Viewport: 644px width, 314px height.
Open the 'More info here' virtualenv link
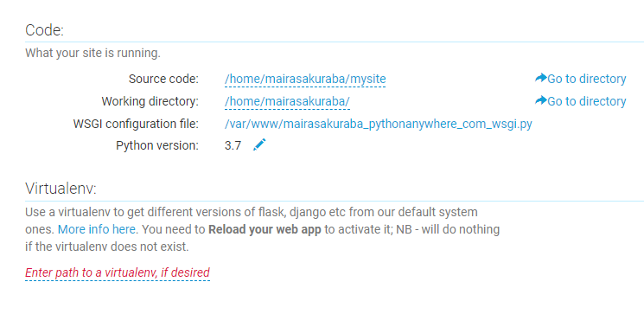[97, 229]
